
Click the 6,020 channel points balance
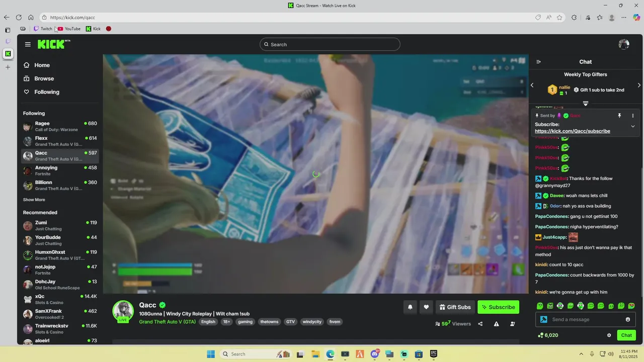tap(548, 335)
